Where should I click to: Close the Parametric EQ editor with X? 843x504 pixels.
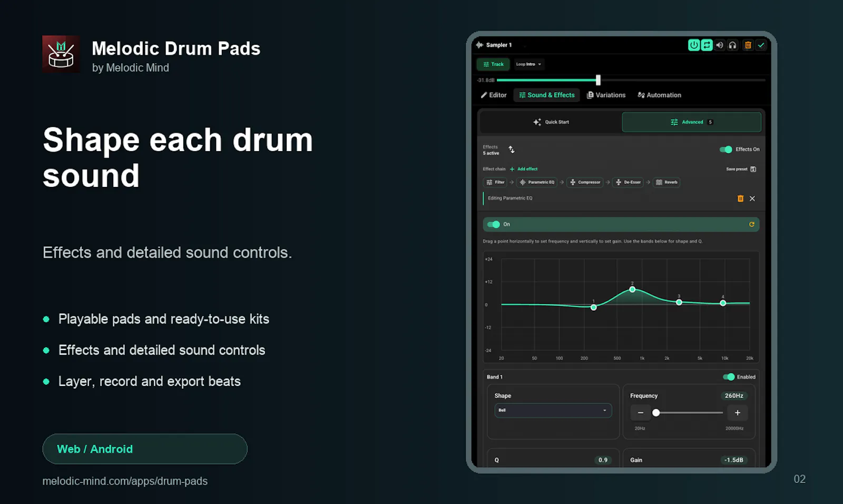(752, 199)
